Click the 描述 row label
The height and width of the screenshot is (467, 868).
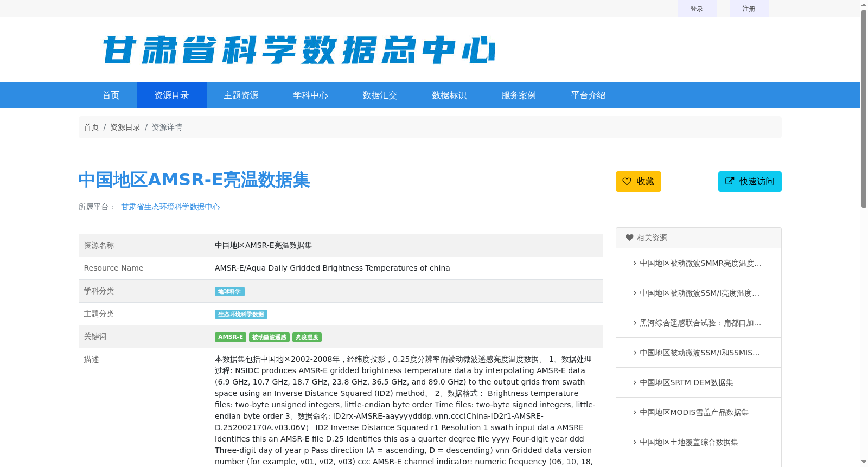(91, 359)
